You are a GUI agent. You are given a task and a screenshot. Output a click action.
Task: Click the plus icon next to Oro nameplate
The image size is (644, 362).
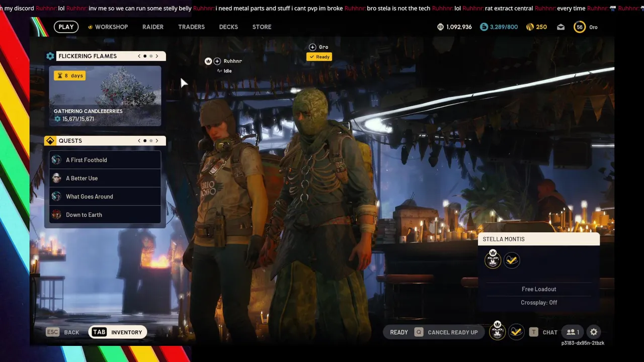[x=312, y=47]
